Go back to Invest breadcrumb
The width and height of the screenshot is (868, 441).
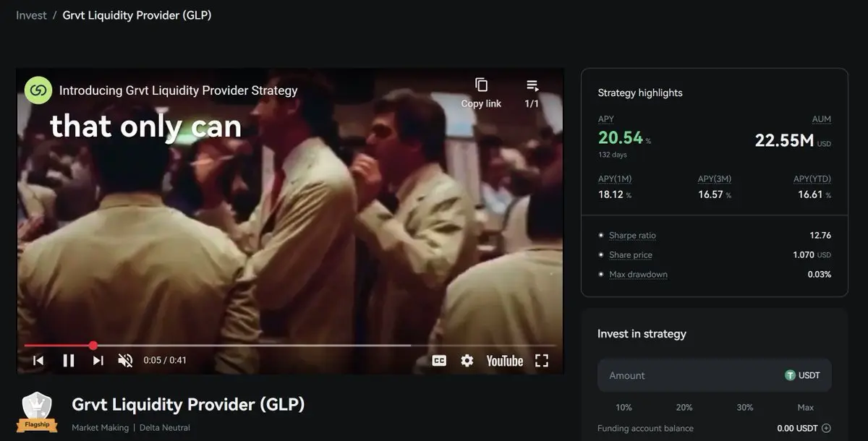[31, 14]
